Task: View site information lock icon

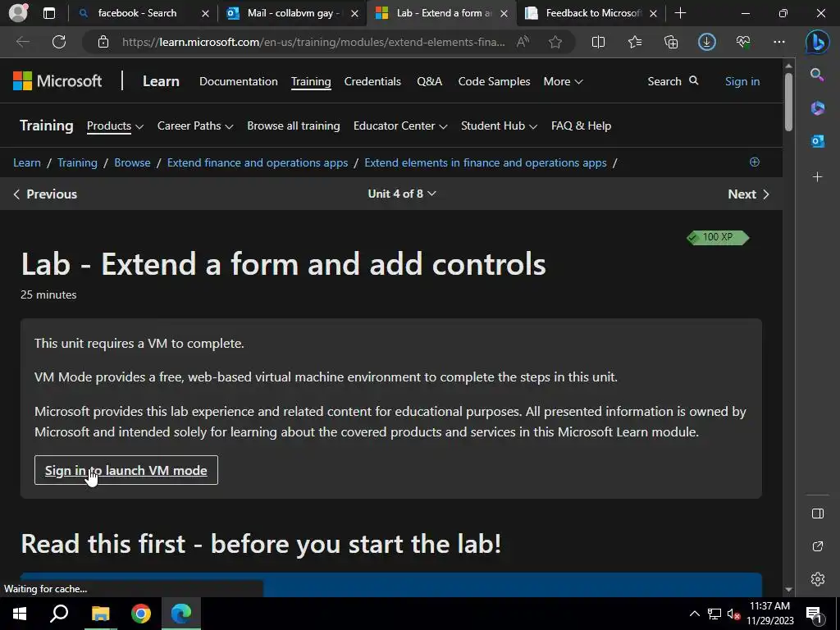Action: (x=103, y=42)
